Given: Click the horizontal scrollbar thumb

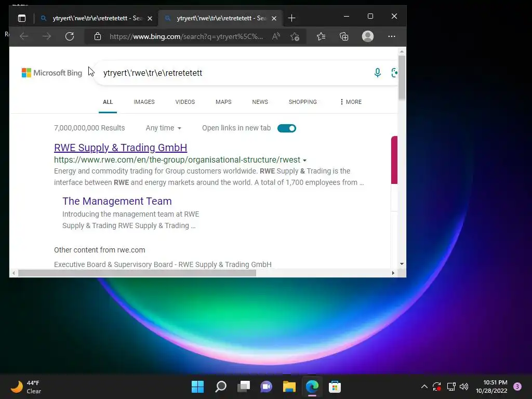Looking at the screenshot, I should point(137,273).
